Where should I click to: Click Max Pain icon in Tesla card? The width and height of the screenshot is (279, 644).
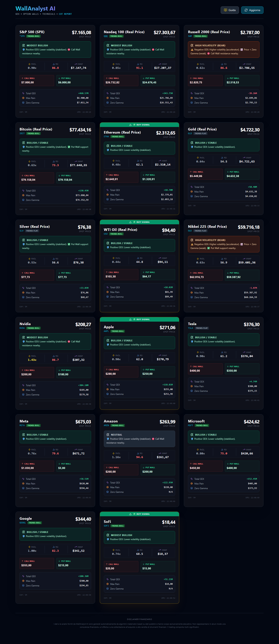192,386
